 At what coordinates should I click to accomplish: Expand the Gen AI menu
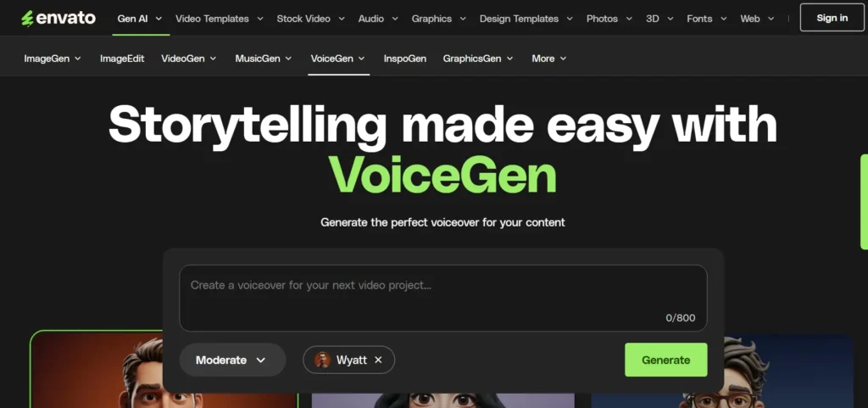click(140, 19)
